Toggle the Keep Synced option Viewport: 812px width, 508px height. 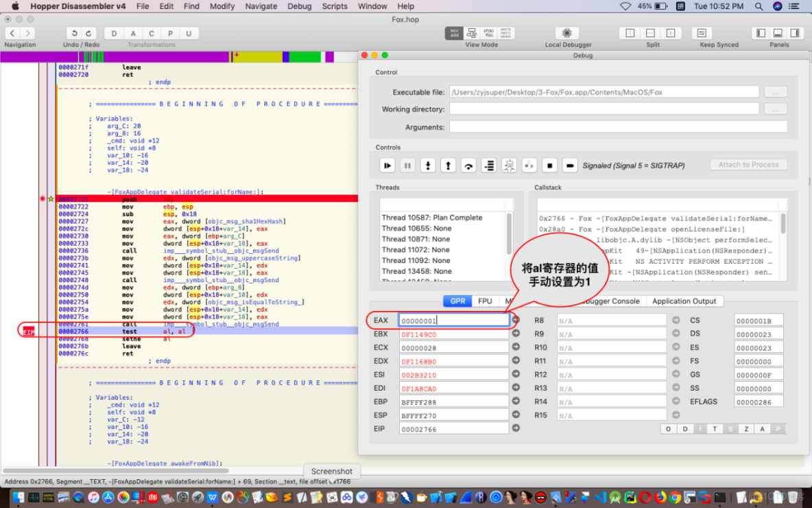click(702, 33)
